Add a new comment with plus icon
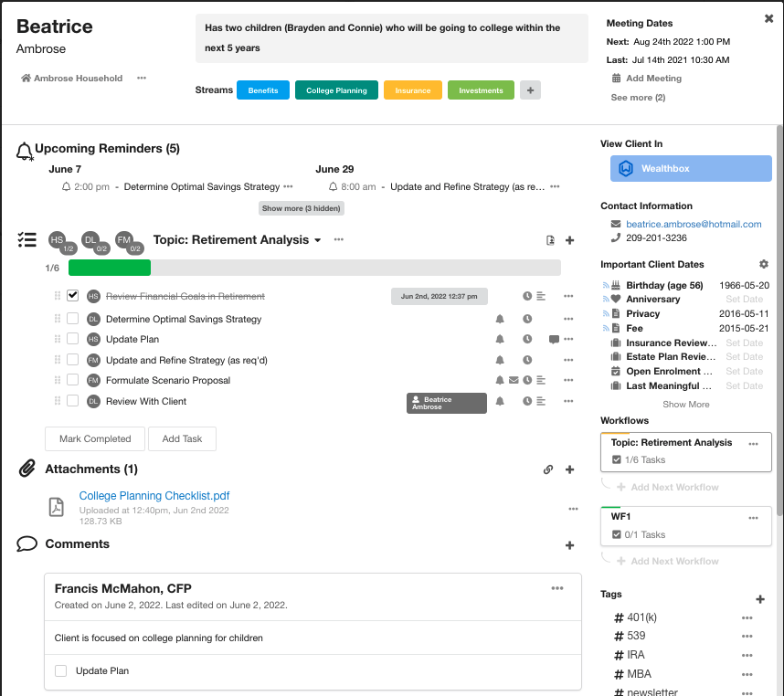 [x=570, y=545]
